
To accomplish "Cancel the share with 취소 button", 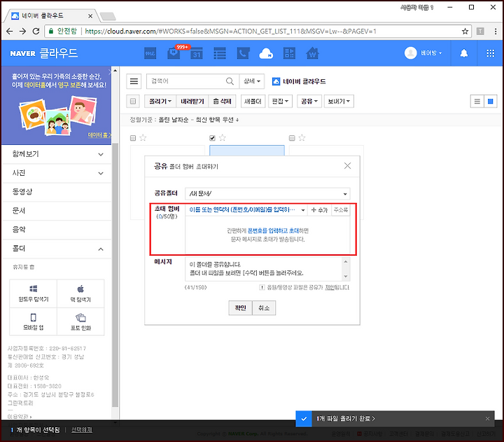I will [264, 308].
